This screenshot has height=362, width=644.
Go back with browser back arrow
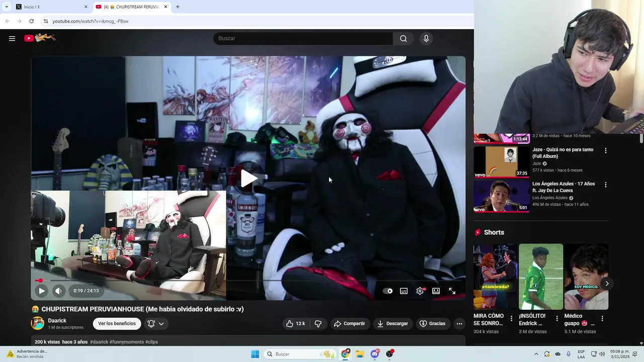(7, 21)
